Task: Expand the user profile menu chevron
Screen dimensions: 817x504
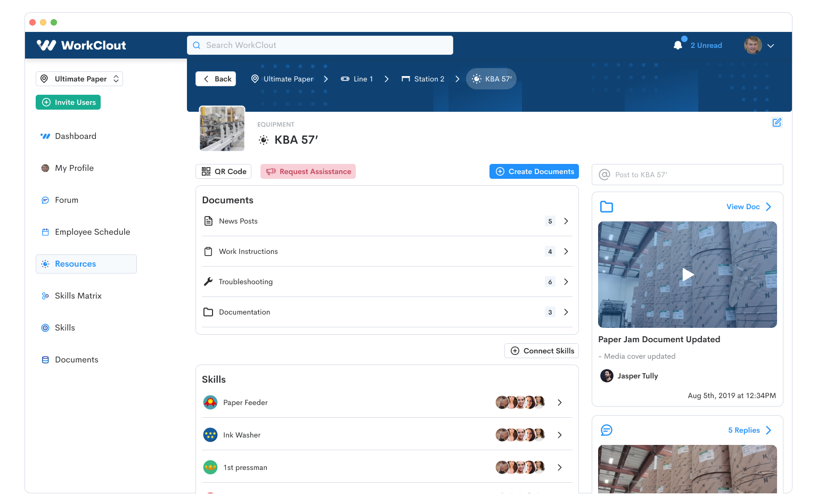Action: click(x=771, y=46)
